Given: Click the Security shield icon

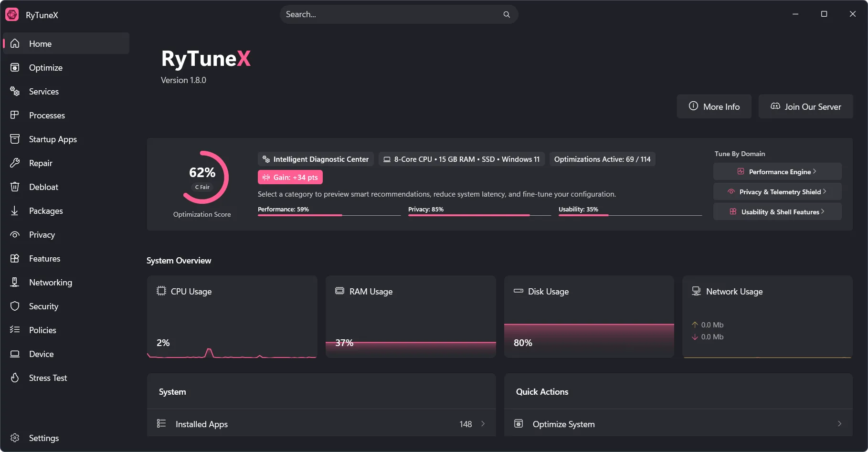Looking at the screenshot, I should point(15,306).
